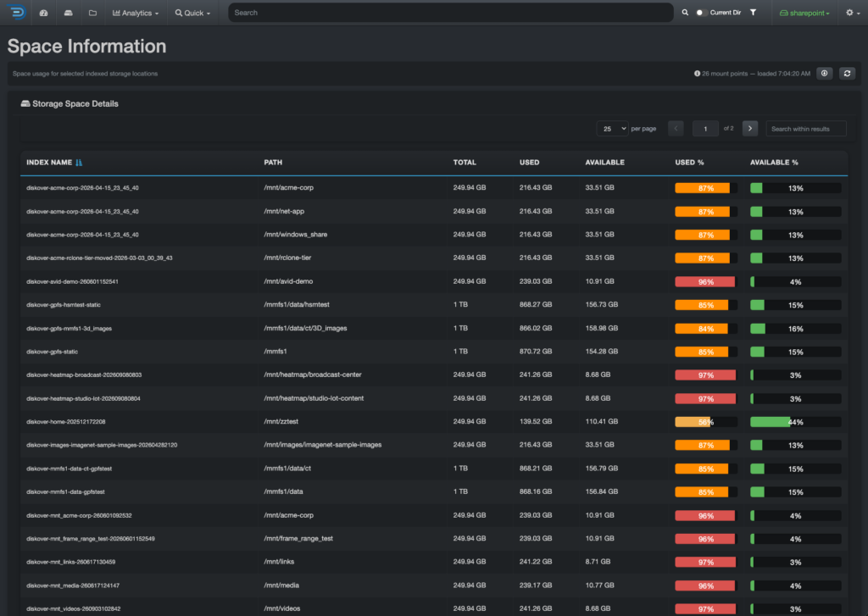Select index diskover-mnt_links-260617130459

click(x=70, y=562)
